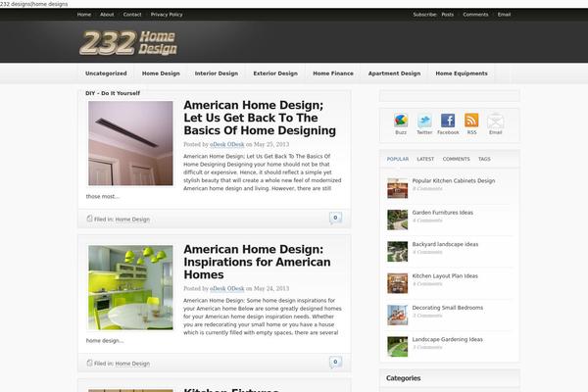Open the Privacy Policy page
588x392 pixels.
coord(167,15)
